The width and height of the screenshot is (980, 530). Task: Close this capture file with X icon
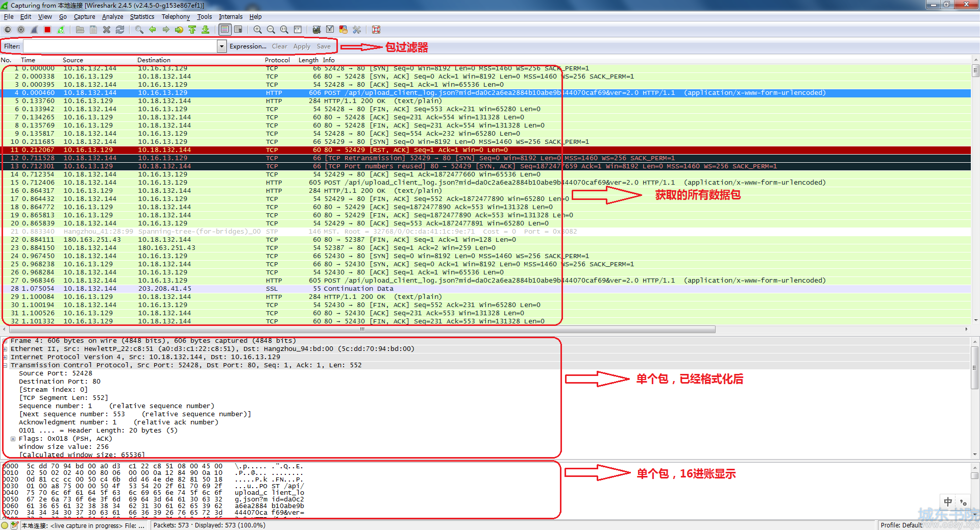[x=107, y=30]
